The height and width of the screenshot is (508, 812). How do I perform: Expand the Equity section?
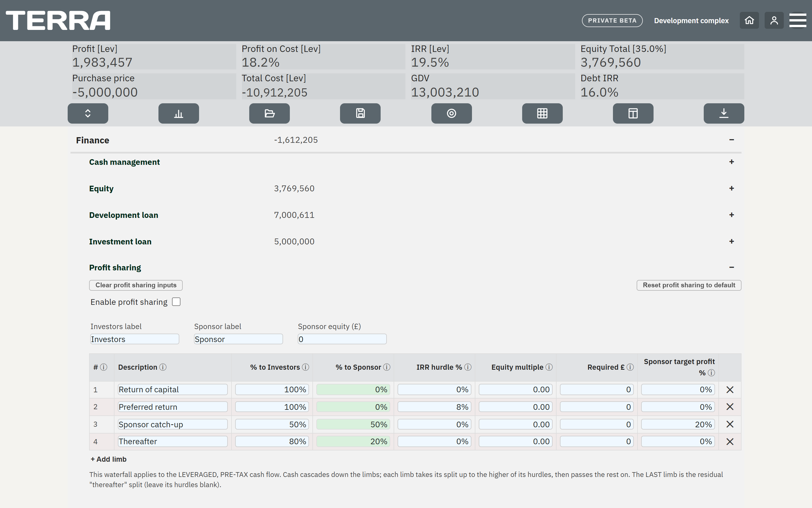731,189
